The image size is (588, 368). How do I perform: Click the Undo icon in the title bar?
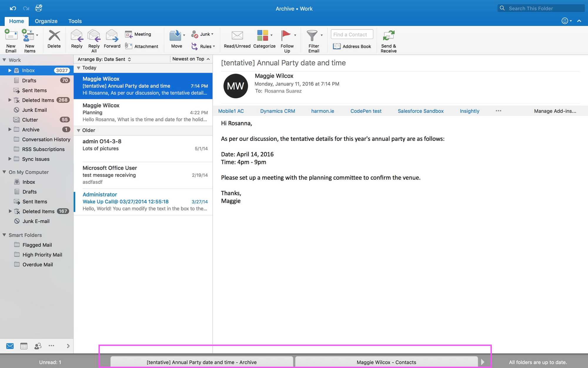point(13,8)
